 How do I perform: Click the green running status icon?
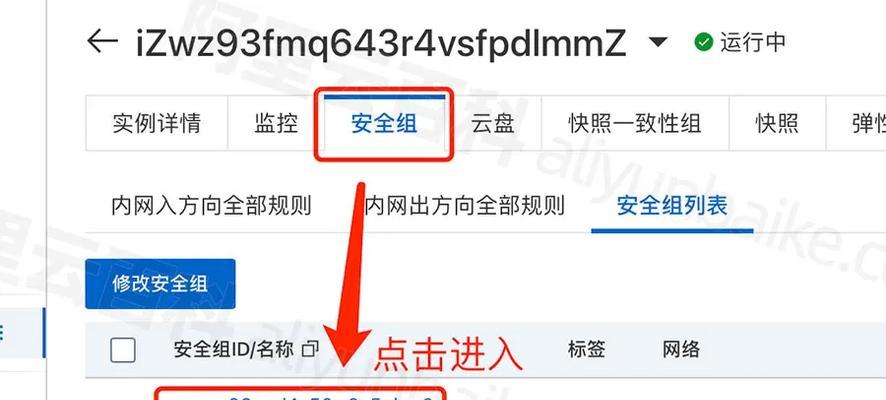pyautogui.click(x=703, y=42)
